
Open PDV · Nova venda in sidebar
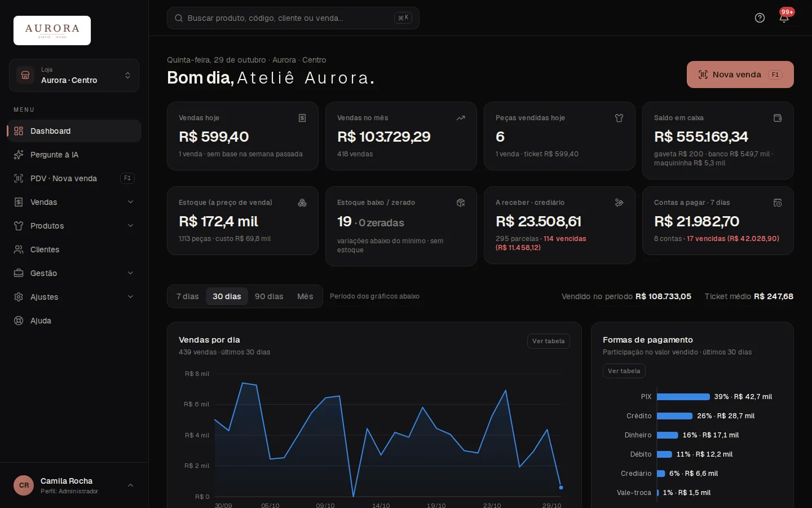coord(74,178)
